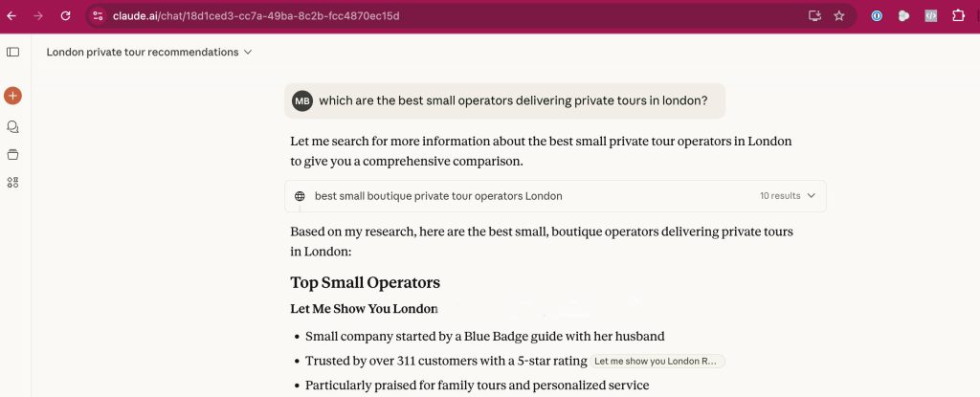Click the user message bubble about operators
Image resolution: width=980 pixels, height=397 pixels.
(x=513, y=100)
